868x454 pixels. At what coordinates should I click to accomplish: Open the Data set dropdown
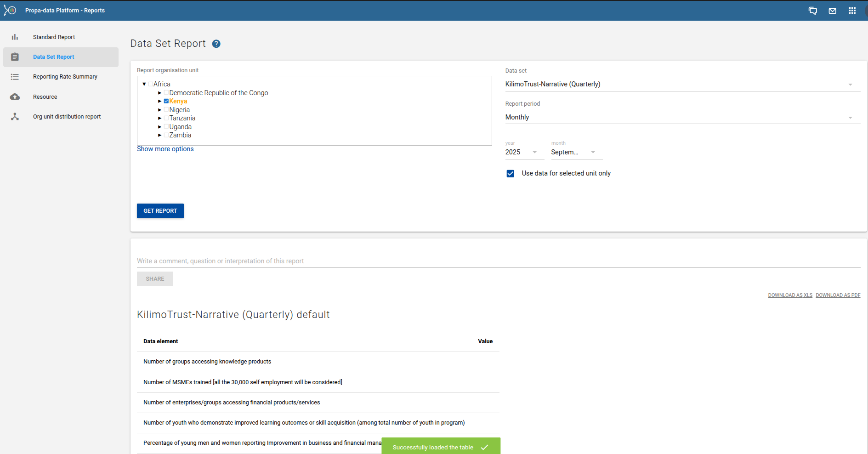tap(682, 84)
